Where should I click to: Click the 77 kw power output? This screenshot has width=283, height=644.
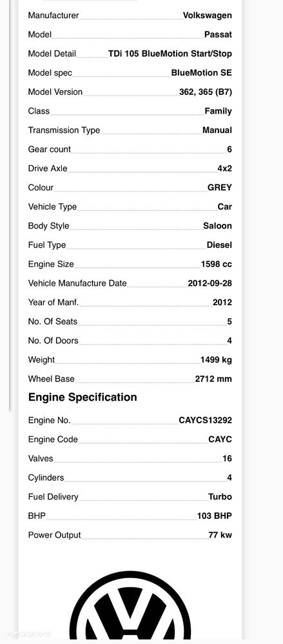tap(220, 535)
